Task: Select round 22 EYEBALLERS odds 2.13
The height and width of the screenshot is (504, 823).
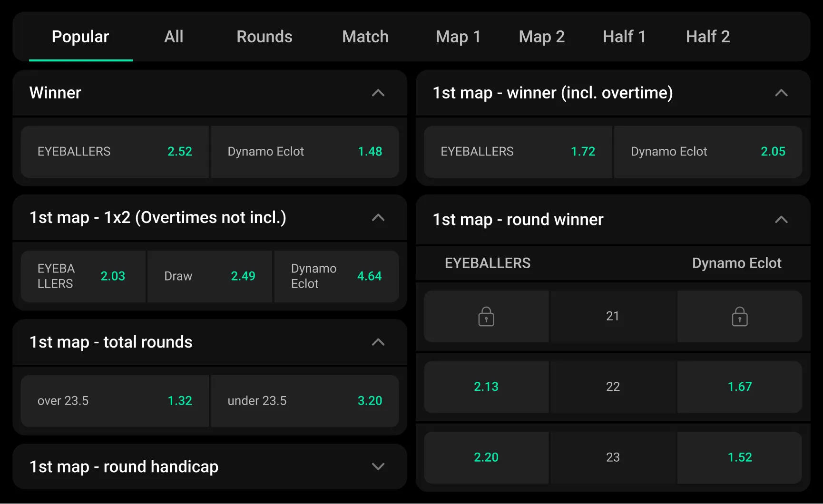Action: [x=486, y=387]
